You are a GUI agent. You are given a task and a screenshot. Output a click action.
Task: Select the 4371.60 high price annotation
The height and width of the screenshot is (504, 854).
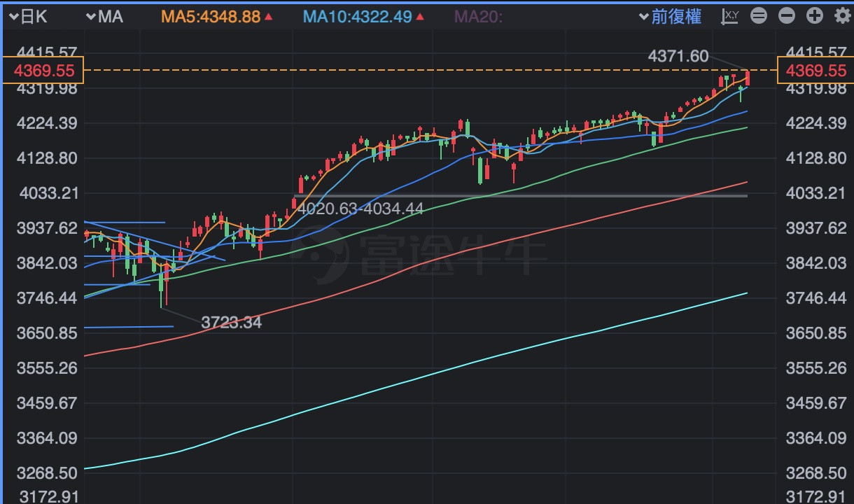[x=678, y=57]
